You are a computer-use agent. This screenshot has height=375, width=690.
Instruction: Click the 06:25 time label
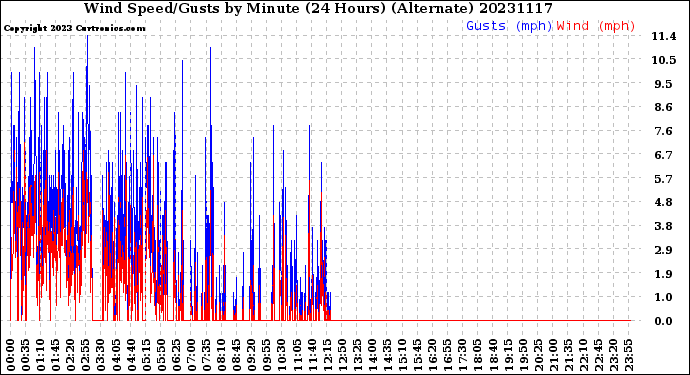pos(176,356)
